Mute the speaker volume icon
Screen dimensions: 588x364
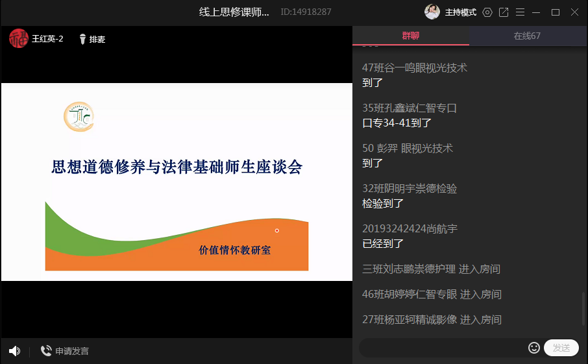[x=14, y=351]
